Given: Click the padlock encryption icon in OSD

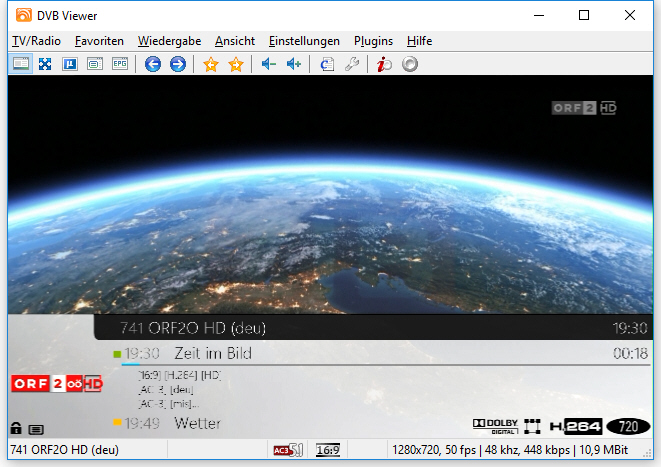Looking at the screenshot, I should coord(16,428).
